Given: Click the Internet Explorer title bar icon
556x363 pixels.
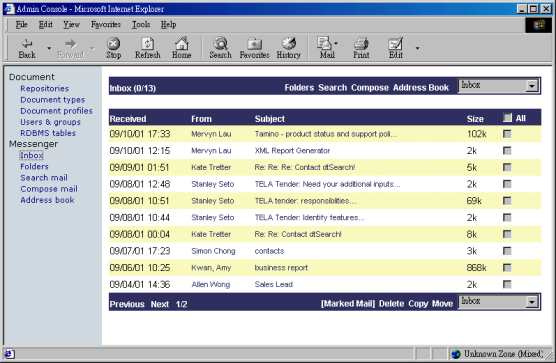Looking at the screenshot, I should point(9,9).
